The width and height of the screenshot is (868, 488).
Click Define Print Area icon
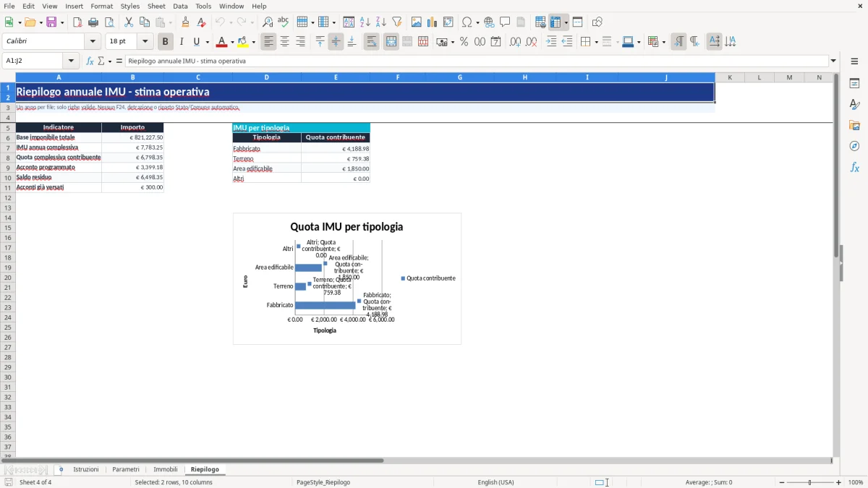(540, 22)
